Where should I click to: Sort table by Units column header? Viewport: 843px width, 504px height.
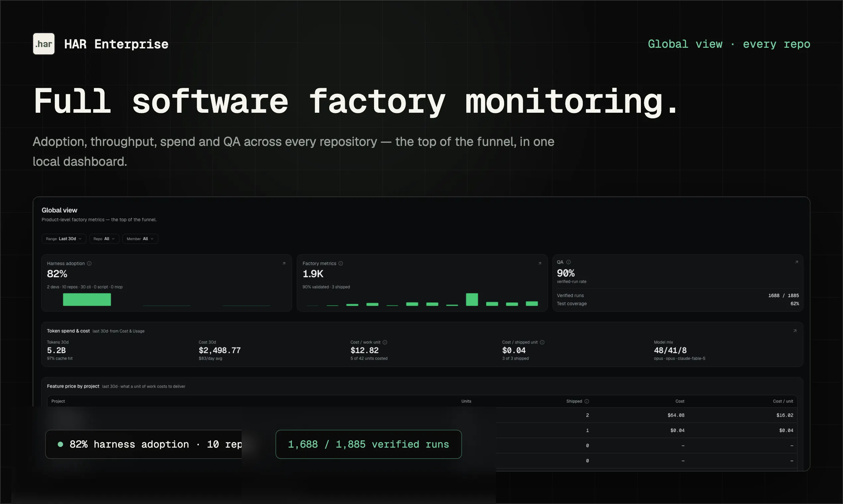click(x=466, y=402)
